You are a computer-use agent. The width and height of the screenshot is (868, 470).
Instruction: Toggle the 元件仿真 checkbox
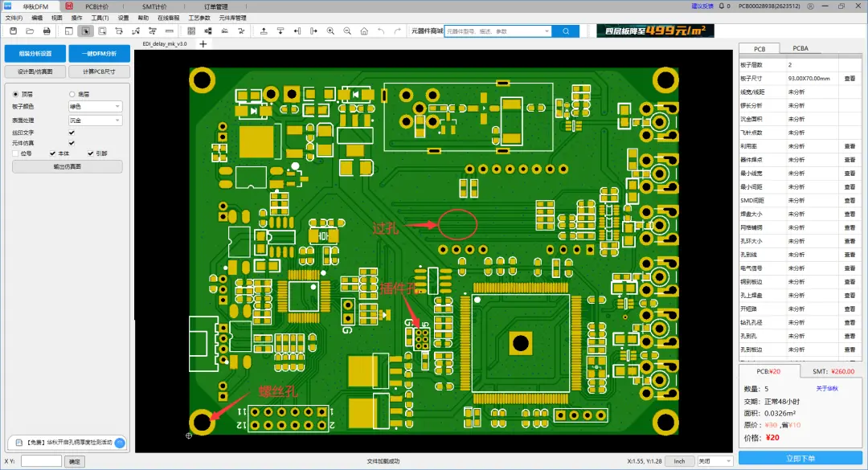click(x=72, y=143)
